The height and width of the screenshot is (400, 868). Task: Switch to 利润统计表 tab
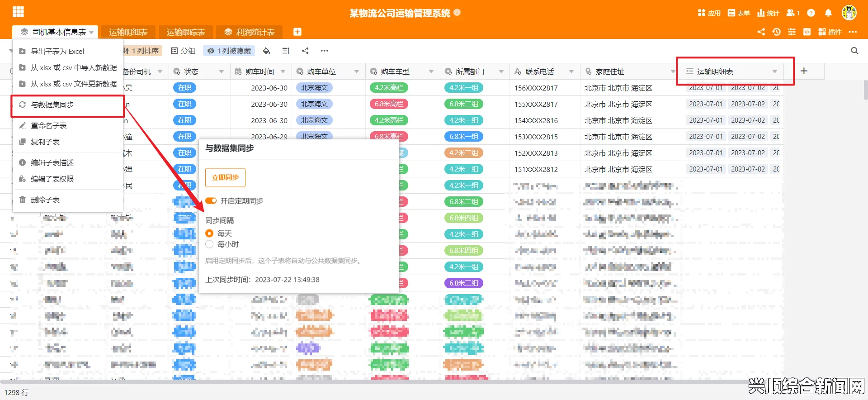pos(249,32)
